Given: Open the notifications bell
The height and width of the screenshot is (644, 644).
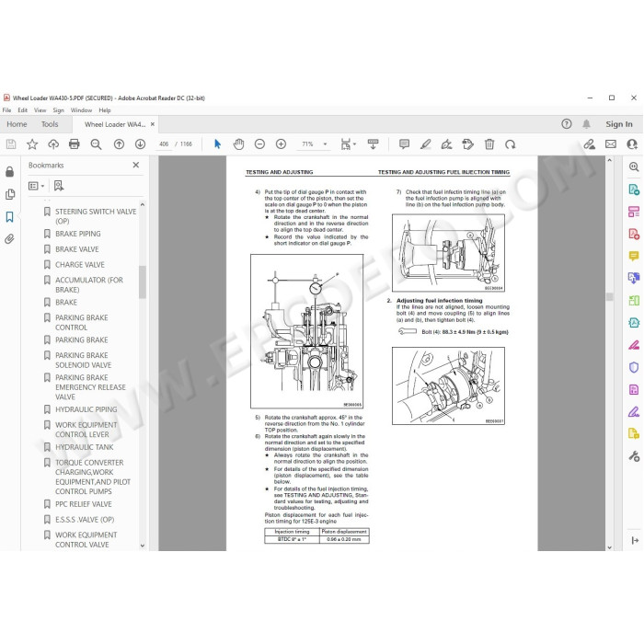Looking at the screenshot, I should [x=587, y=124].
